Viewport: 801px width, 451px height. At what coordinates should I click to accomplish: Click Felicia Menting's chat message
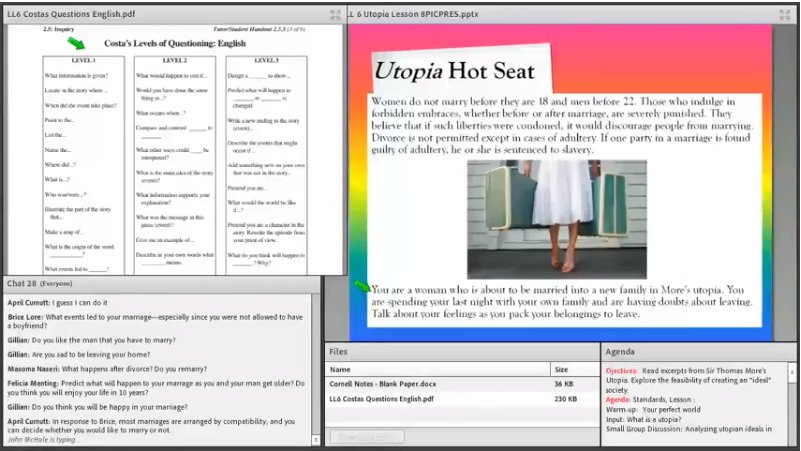pos(156,388)
